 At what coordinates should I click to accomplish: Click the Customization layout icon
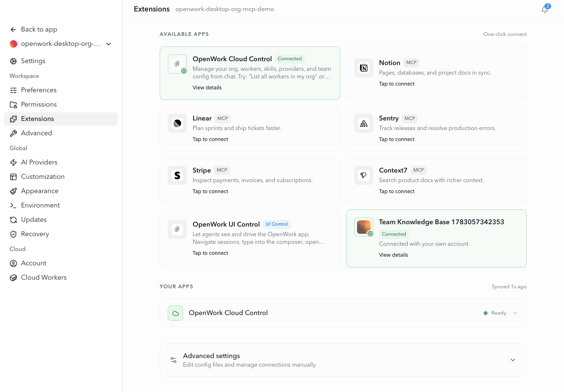pos(13,177)
